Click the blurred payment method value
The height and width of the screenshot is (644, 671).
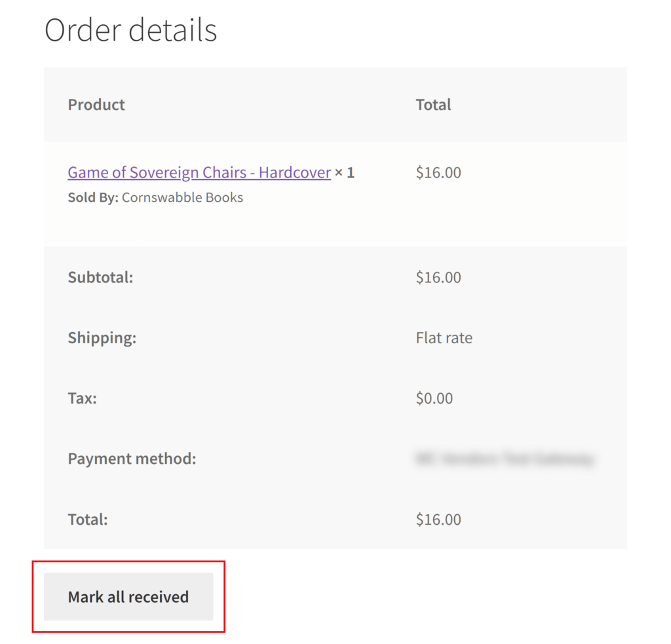[504, 459]
